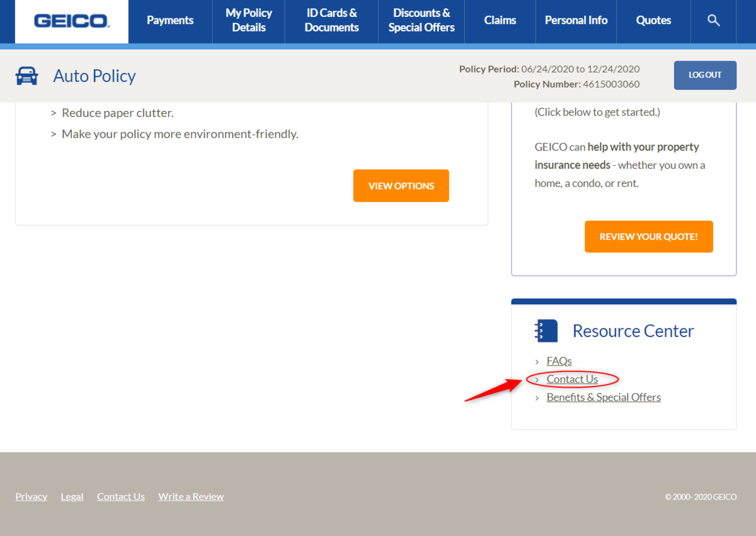Open the Personal Info menu
This screenshot has width=756, height=536.
(x=576, y=21)
